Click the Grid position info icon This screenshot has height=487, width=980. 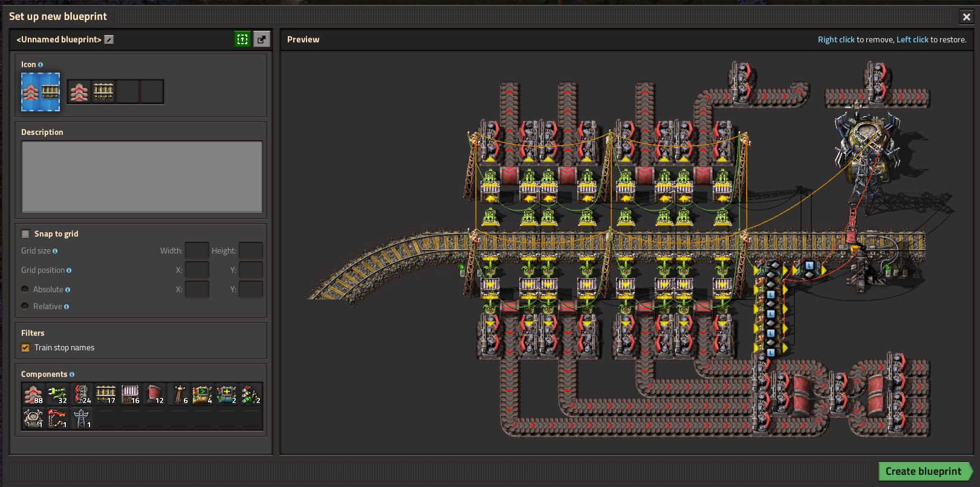pyautogui.click(x=69, y=270)
